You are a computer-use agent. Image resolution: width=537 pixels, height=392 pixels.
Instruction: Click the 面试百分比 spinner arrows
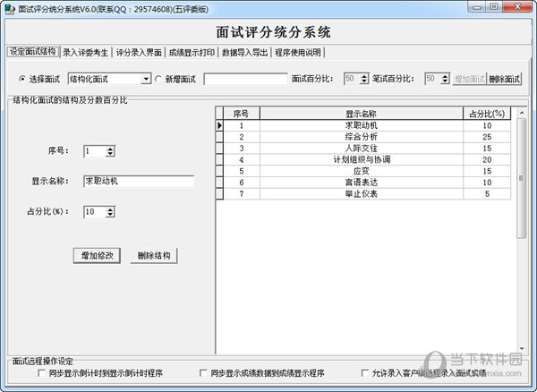point(363,79)
